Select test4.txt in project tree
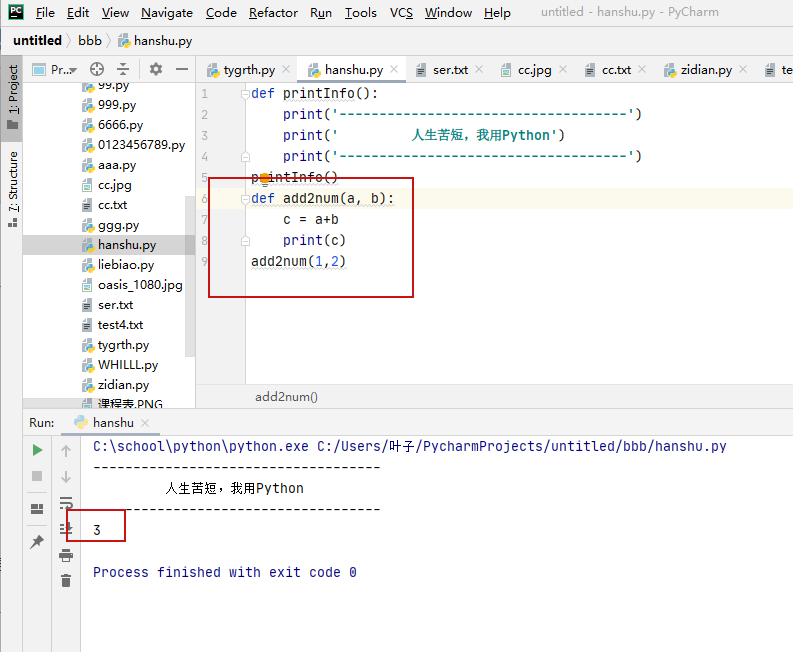This screenshot has height=652, width=793. point(112,325)
